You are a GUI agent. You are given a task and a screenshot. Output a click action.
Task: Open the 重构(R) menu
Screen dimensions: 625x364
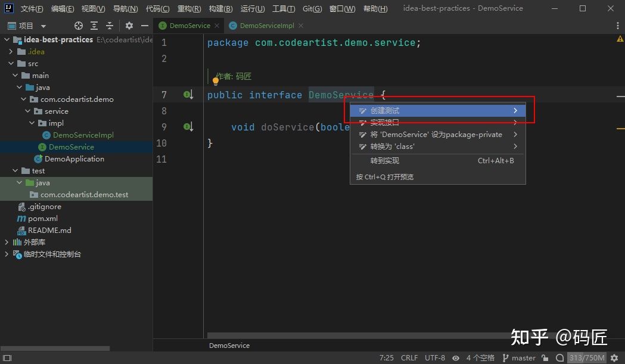coord(189,8)
